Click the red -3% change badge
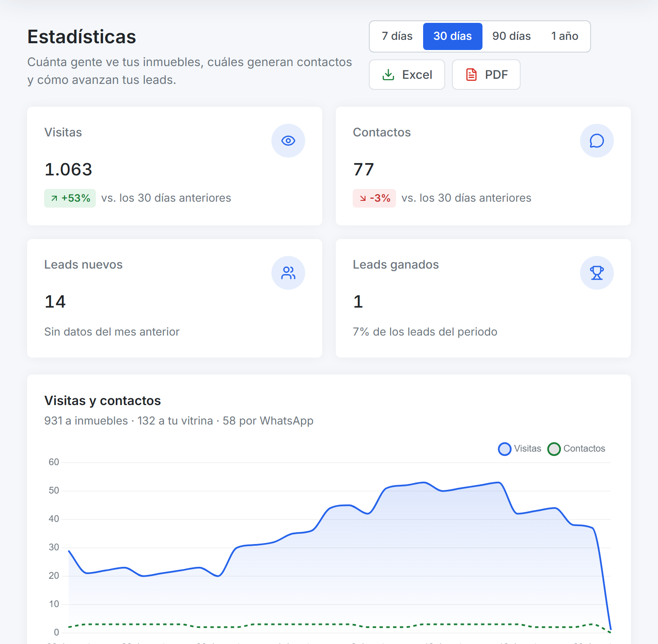The image size is (658, 644). click(374, 198)
